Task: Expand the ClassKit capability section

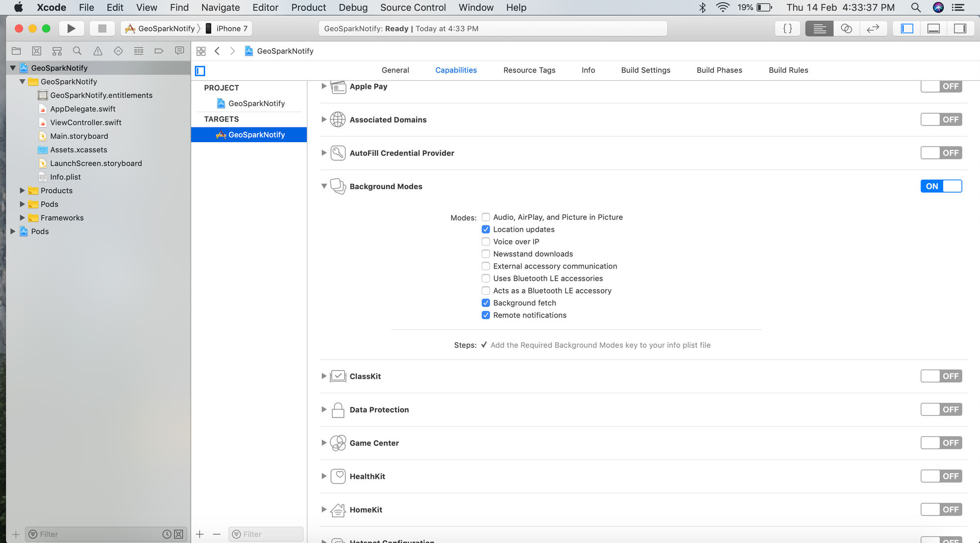Action: point(324,376)
